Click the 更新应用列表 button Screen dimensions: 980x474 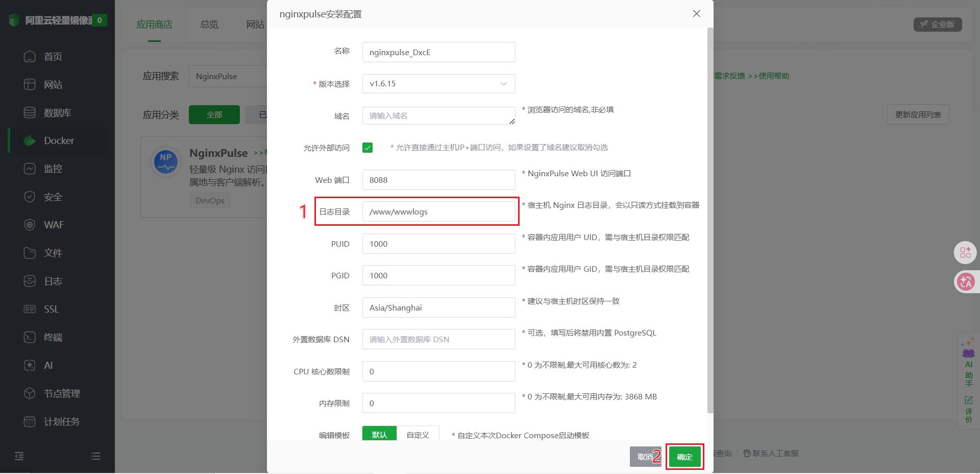[918, 114]
